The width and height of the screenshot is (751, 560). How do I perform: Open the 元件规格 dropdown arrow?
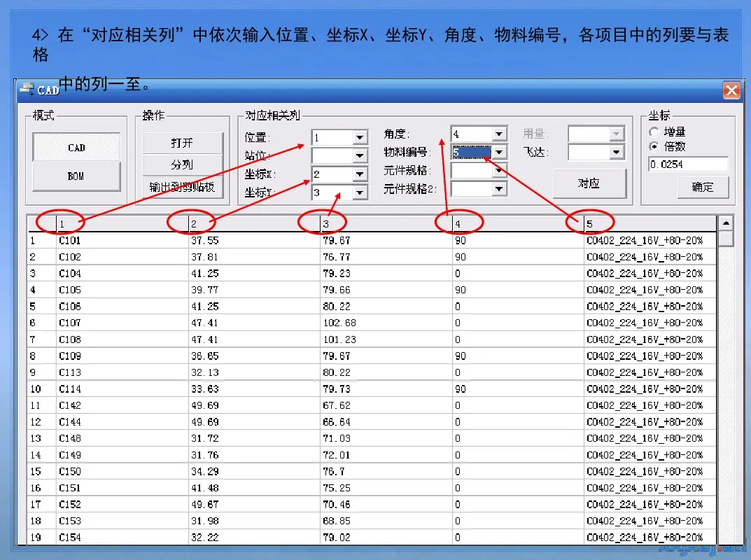(x=499, y=171)
